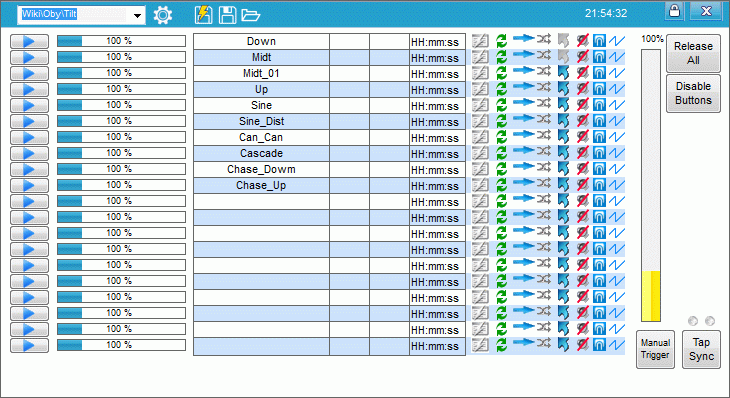Click the sawtooth wave icon in Chase_Up row

(617, 185)
